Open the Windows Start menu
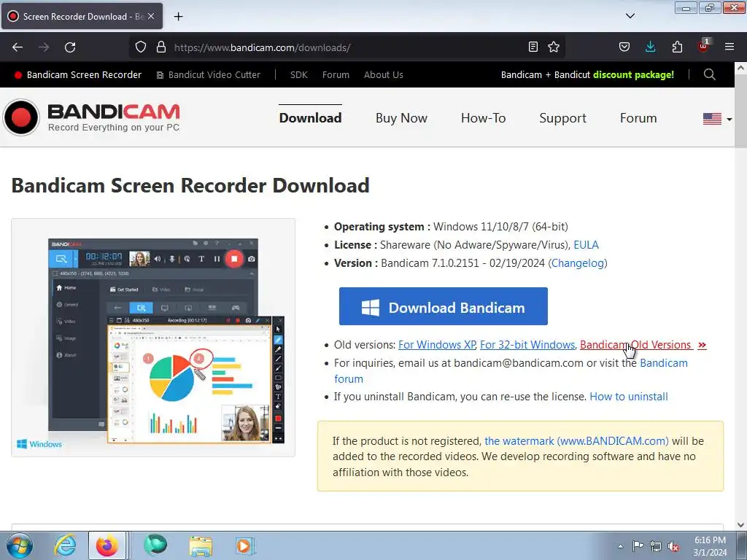 (19, 545)
